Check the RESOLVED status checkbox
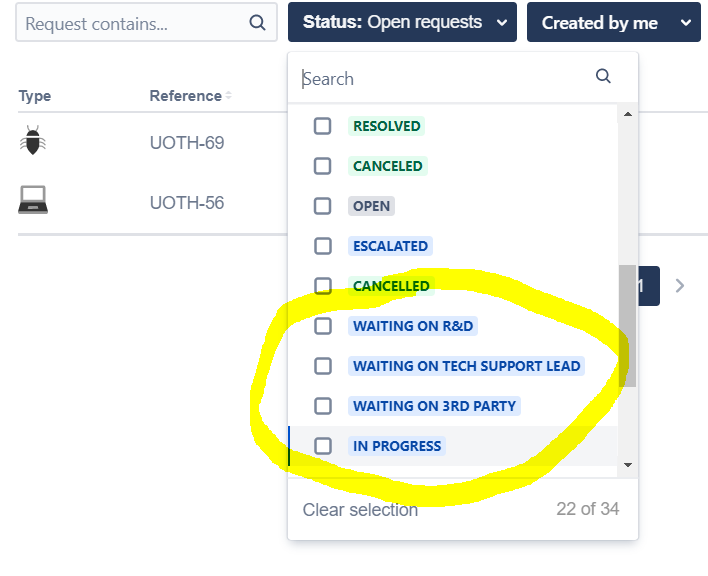Viewport: 708px width, 576px height. tap(322, 126)
